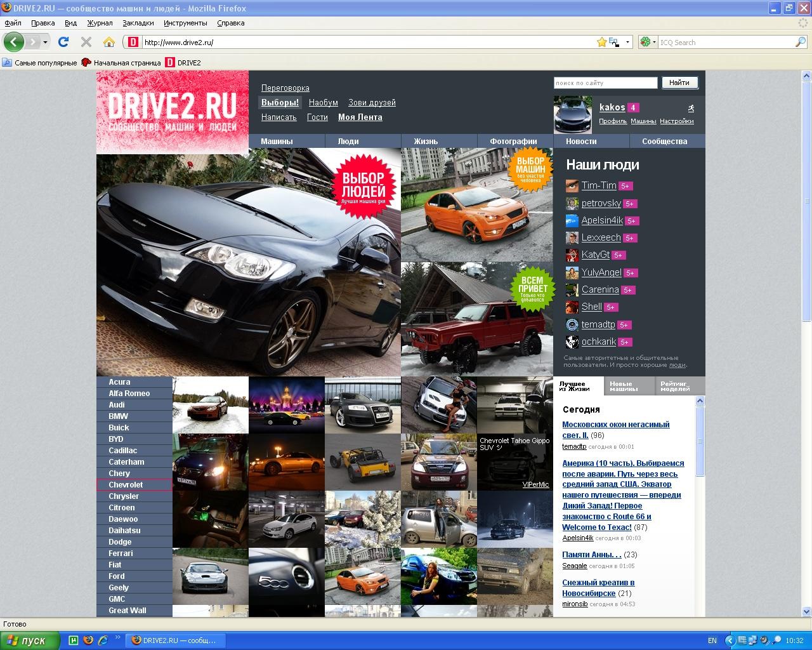This screenshot has width=812, height=650.
Task: Open the Фотографии site section
Action: (514, 142)
